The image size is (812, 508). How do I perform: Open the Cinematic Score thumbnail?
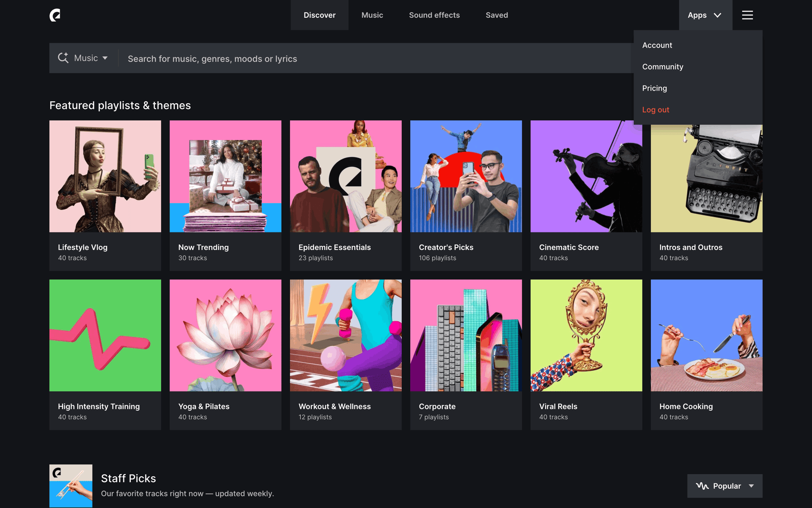click(586, 176)
